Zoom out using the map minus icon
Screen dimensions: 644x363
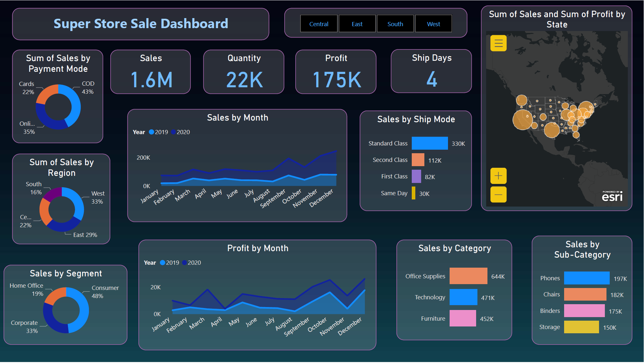click(x=498, y=195)
